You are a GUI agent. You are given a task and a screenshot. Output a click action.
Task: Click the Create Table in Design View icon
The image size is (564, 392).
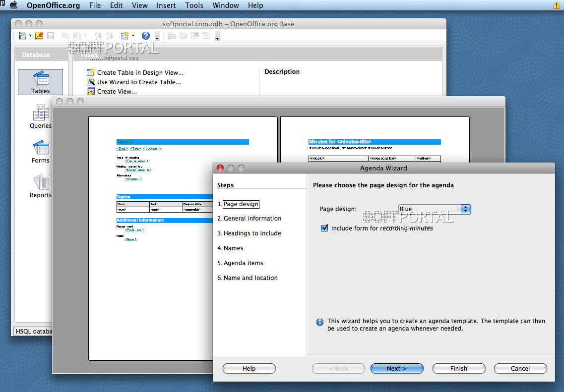tap(91, 72)
